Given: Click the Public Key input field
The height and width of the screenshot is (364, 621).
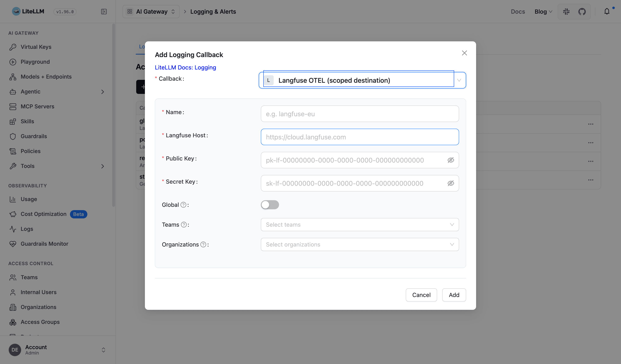Looking at the screenshot, I should [360, 160].
